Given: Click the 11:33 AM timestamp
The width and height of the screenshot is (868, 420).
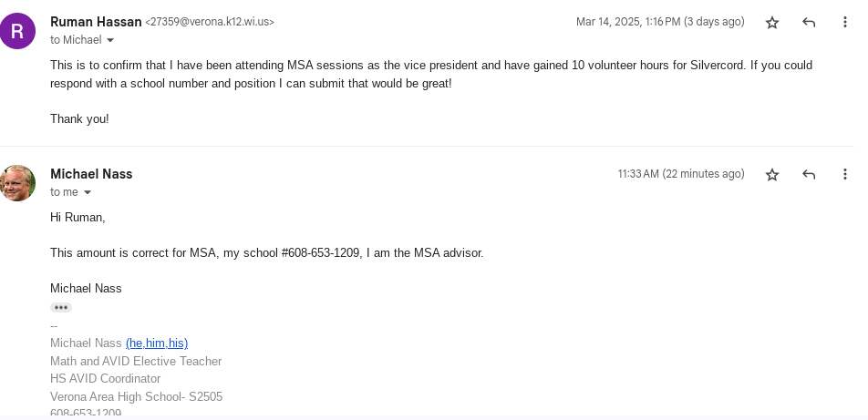Looking at the screenshot, I should (680, 174).
